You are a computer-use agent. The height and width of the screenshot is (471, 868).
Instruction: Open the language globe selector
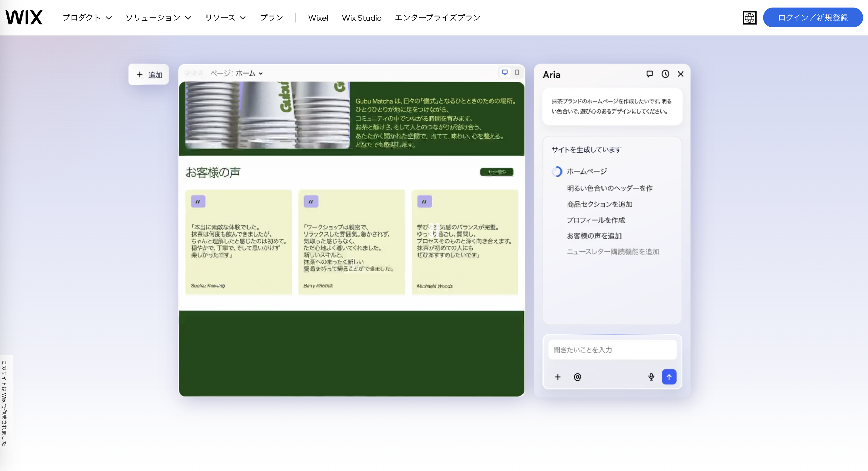click(x=749, y=18)
